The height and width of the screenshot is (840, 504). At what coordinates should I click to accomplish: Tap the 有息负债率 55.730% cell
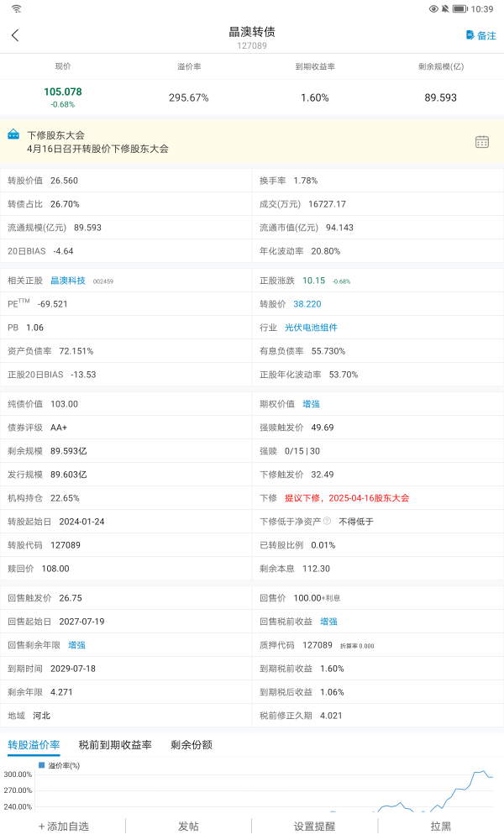click(378, 351)
